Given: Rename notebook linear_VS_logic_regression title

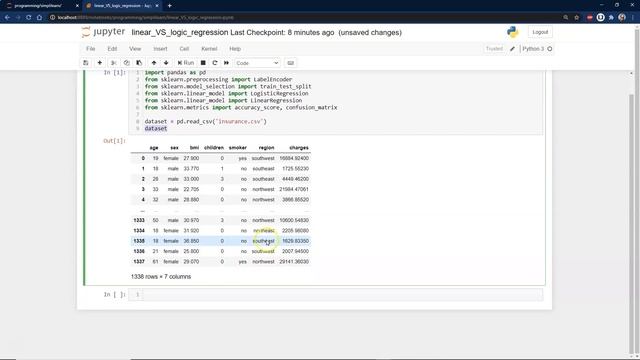Looking at the screenshot, I should [x=180, y=33].
